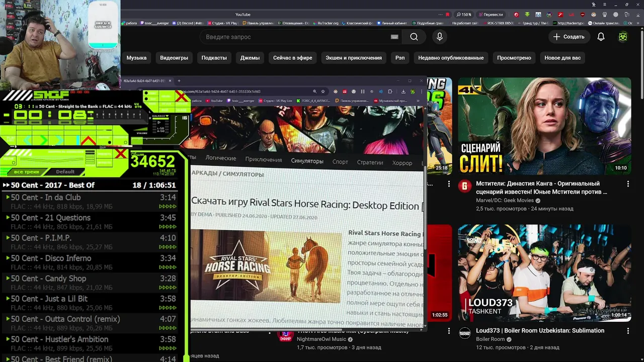Viewport: 644px width, 362px height.
Task: Open the 'Создать' create menu on YouTube
Action: [x=569, y=37]
